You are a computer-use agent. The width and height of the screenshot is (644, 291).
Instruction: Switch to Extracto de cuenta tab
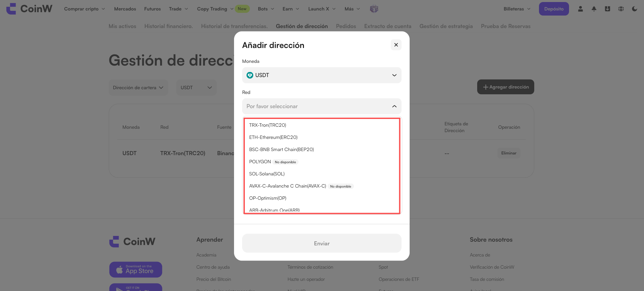[x=388, y=26]
